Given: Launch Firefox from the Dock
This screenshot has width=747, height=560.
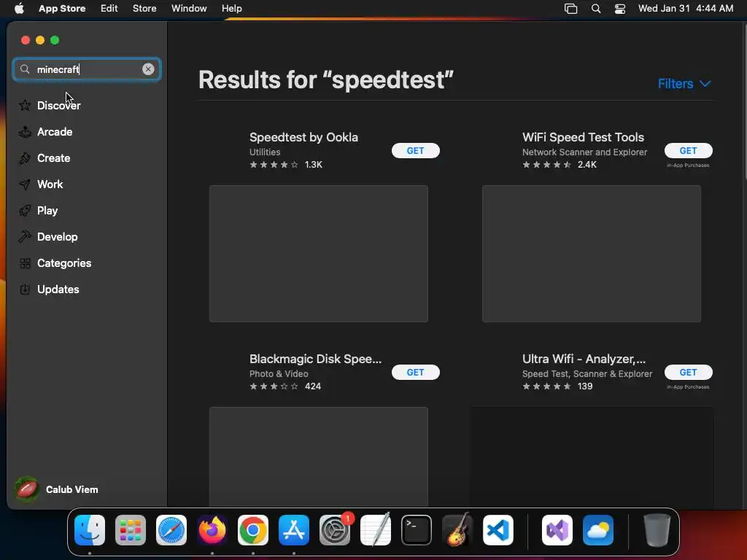Looking at the screenshot, I should (212, 530).
